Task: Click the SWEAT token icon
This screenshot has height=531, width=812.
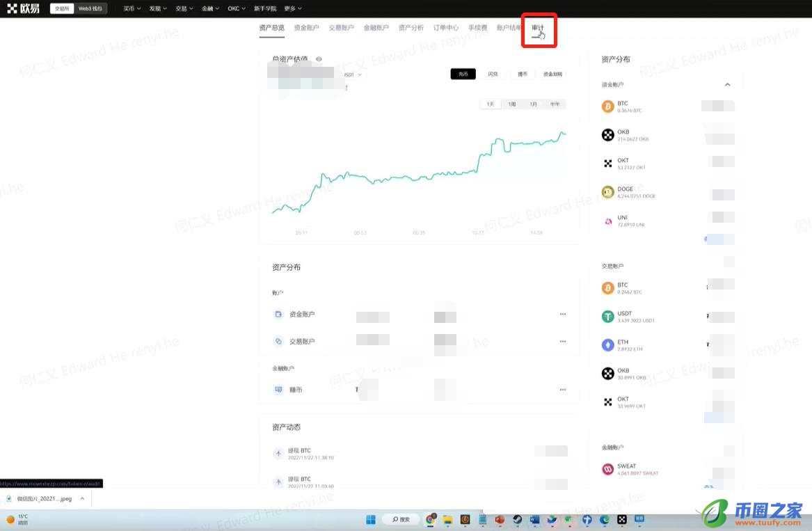Action: (607, 469)
